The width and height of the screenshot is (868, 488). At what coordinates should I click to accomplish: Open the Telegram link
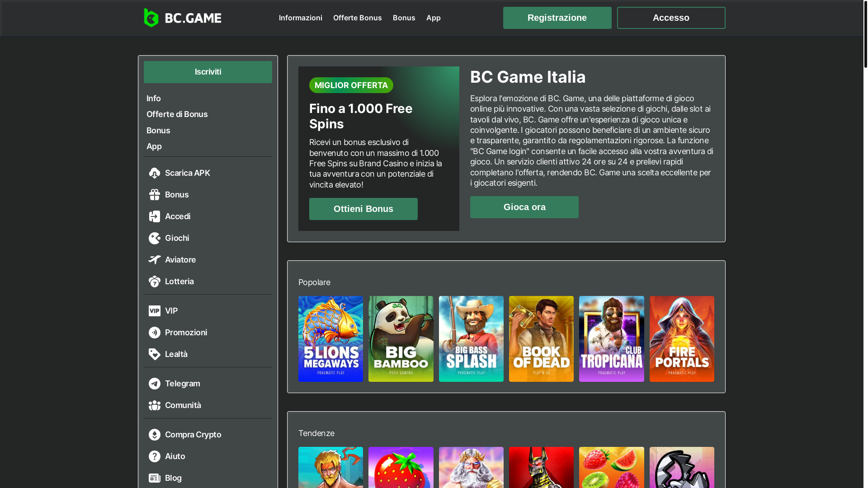point(183,384)
